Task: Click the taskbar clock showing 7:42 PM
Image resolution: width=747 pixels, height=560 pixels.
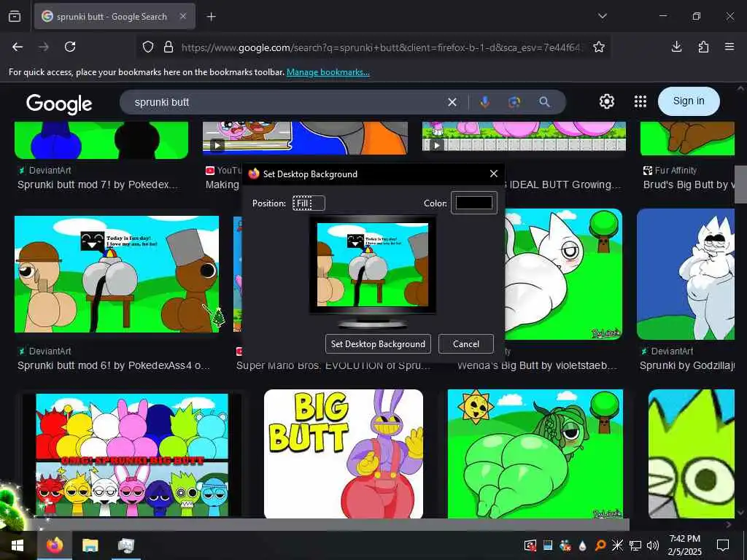Action: pyautogui.click(x=684, y=545)
